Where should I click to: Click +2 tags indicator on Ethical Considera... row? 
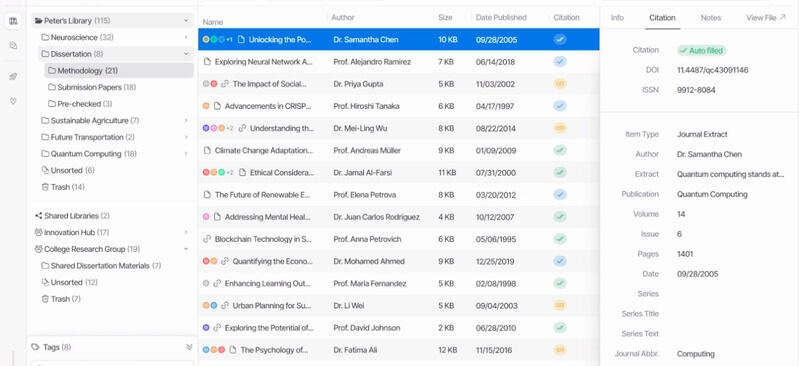tap(230, 173)
